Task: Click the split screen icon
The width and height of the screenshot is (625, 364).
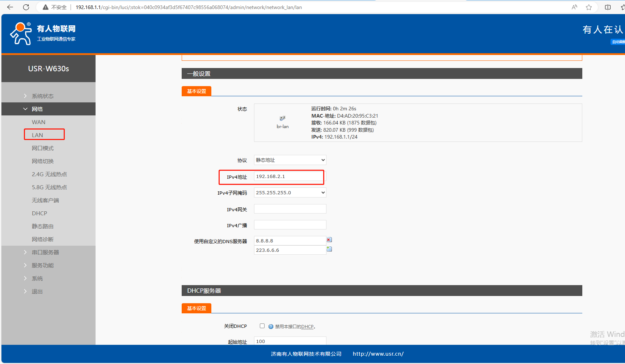Action: tap(608, 7)
